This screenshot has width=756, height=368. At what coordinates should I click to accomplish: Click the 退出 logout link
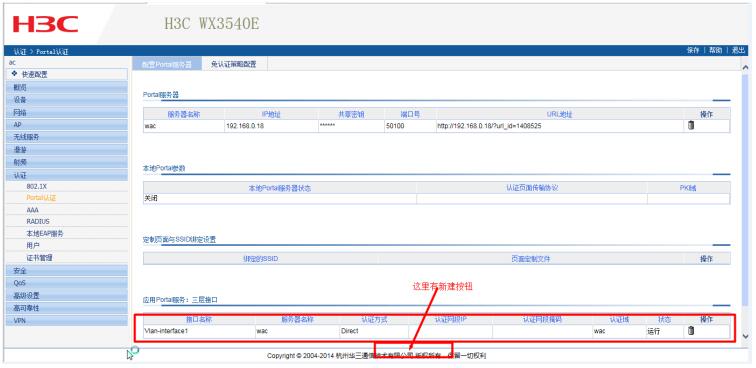[x=739, y=51]
